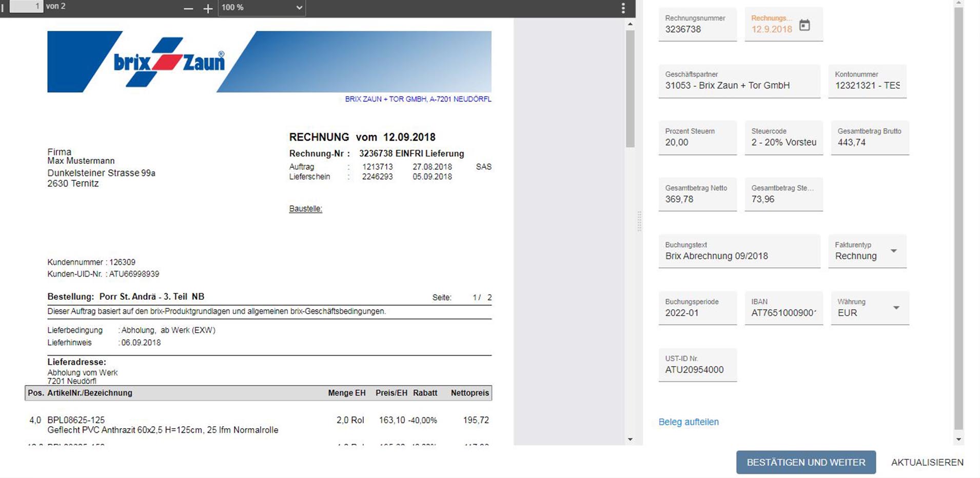Click Auftrag number '1213713'
The width and height of the screenshot is (980, 478).
pyautogui.click(x=378, y=167)
